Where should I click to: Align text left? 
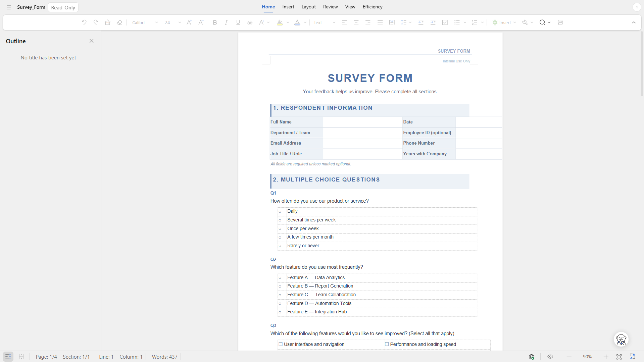(344, 22)
